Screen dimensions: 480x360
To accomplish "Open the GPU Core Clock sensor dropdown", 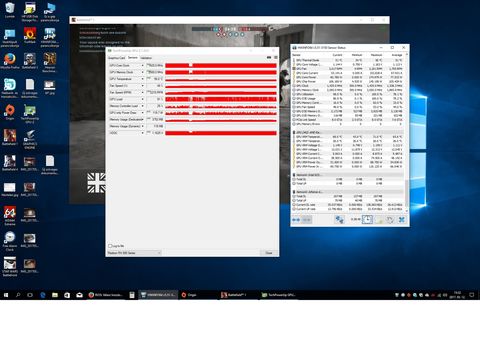I will click(x=143, y=65).
